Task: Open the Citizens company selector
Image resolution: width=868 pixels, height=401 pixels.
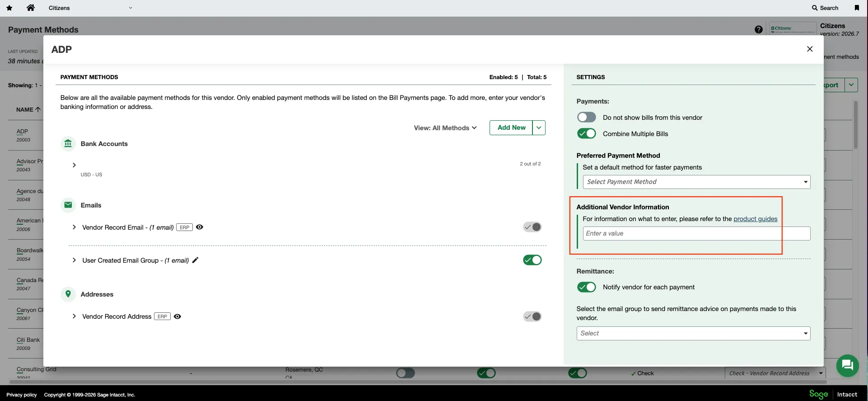Action: pyautogui.click(x=90, y=8)
